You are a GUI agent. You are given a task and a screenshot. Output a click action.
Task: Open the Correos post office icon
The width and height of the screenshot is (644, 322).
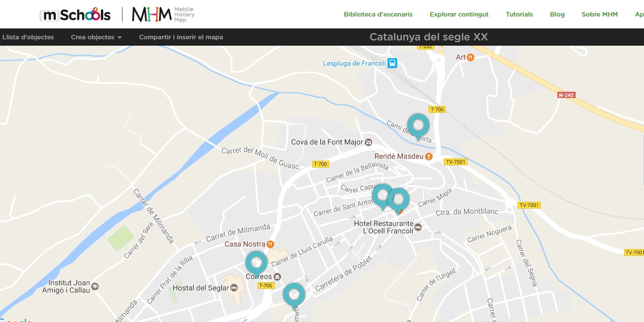click(x=277, y=276)
